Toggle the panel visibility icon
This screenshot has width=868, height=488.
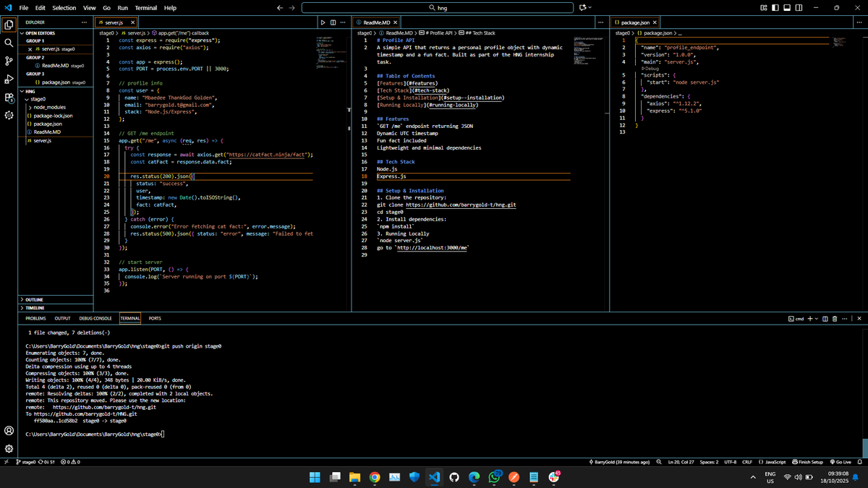click(x=788, y=7)
